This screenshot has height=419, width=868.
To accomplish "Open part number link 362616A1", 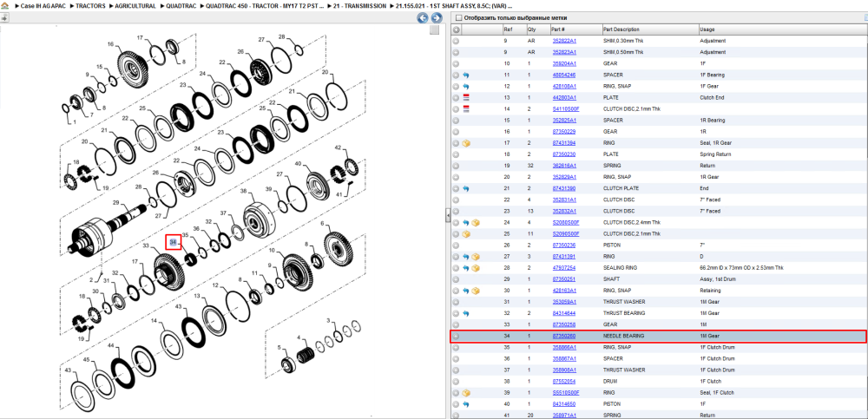I will click(x=564, y=166).
